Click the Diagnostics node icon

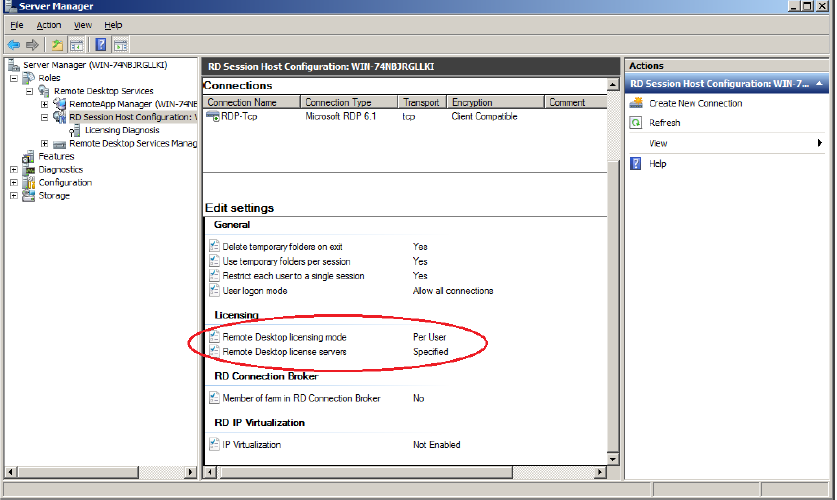[x=29, y=170]
